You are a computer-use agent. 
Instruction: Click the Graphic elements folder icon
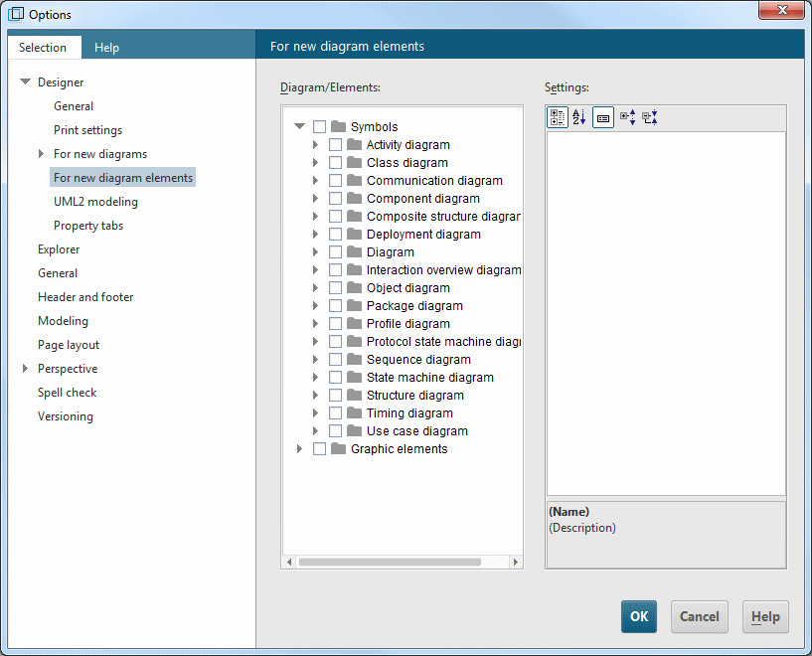coord(338,448)
